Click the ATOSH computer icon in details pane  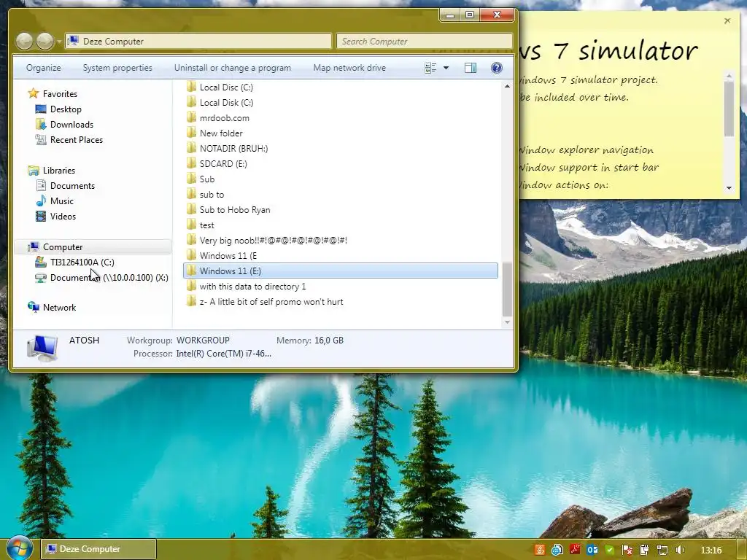(42, 348)
